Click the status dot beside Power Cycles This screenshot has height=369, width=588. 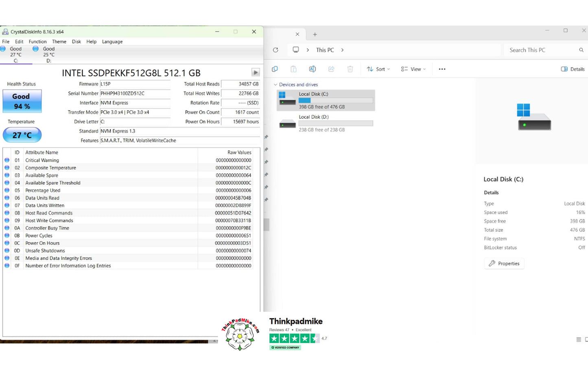tap(7, 236)
